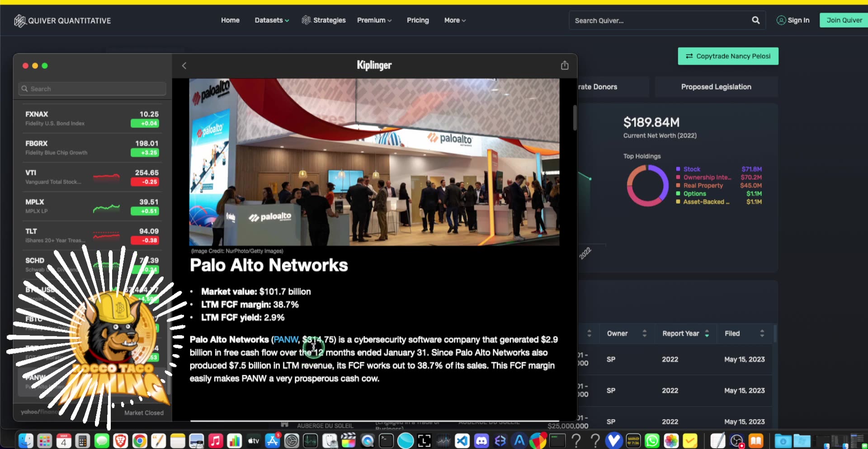Open the Music app from the dock
This screenshot has width=868, height=449.
pos(216,440)
